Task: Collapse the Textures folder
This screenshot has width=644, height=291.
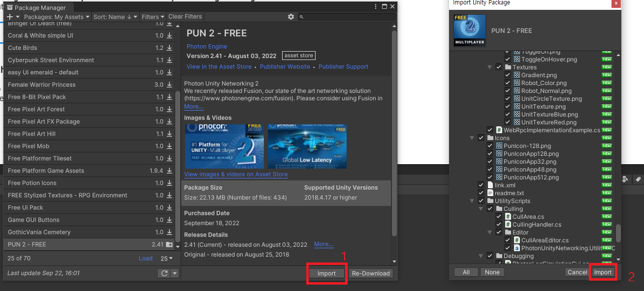Action: click(x=490, y=67)
